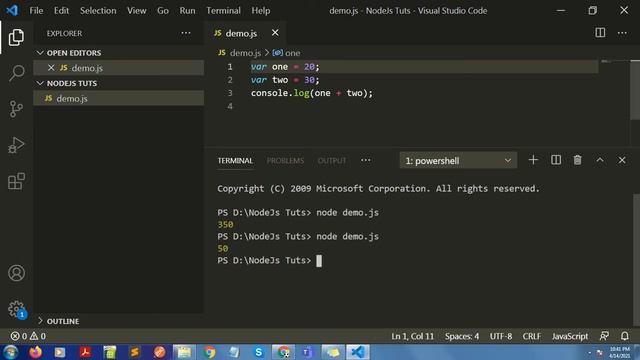Open notifications bell in status bar
Screen dimensions: 640x360
pyautogui.click(x=624, y=336)
